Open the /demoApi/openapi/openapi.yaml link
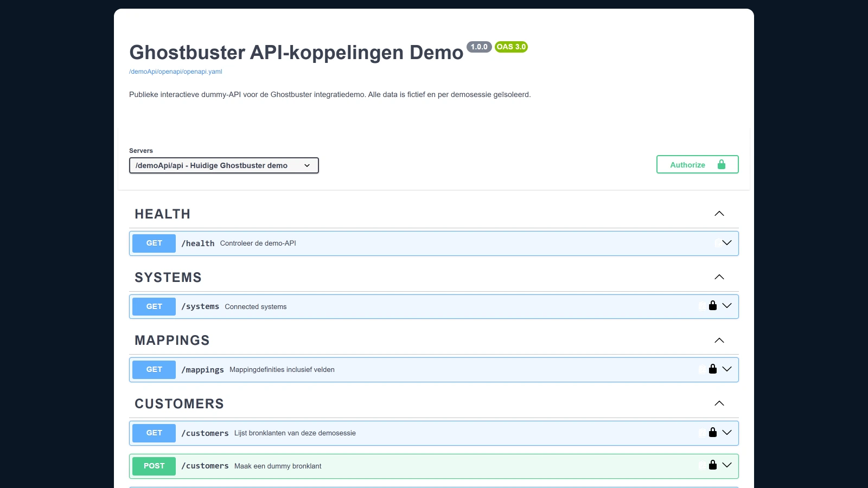This screenshot has width=868, height=488. coord(175,72)
